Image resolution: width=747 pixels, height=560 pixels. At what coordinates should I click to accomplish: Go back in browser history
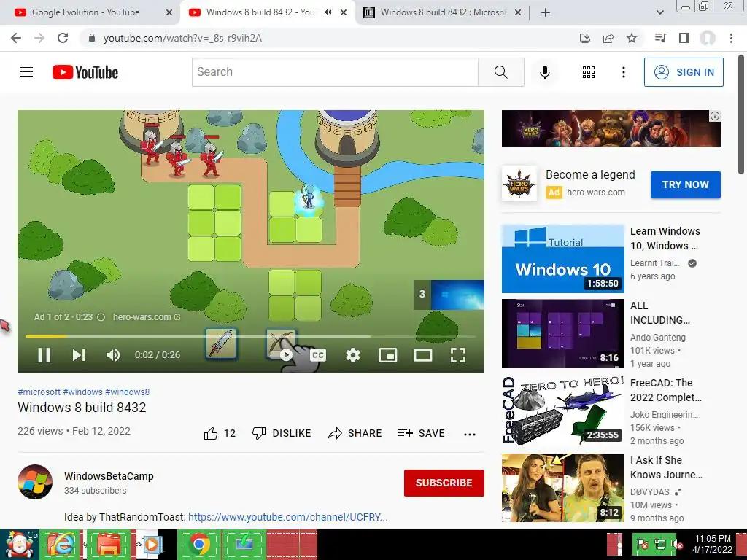click(16, 38)
